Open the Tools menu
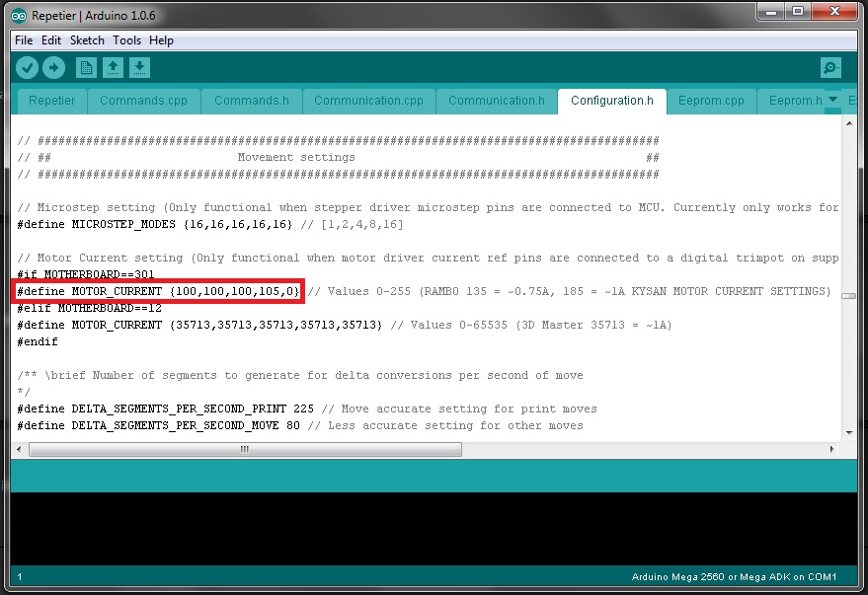The height and width of the screenshot is (595, 868). pyautogui.click(x=126, y=40)
